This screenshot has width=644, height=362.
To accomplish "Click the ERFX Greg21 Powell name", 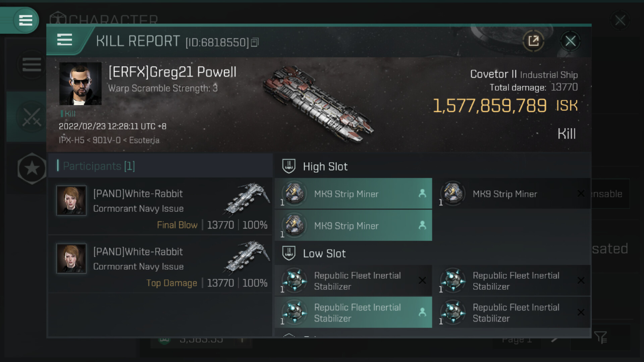I will 172,72.
